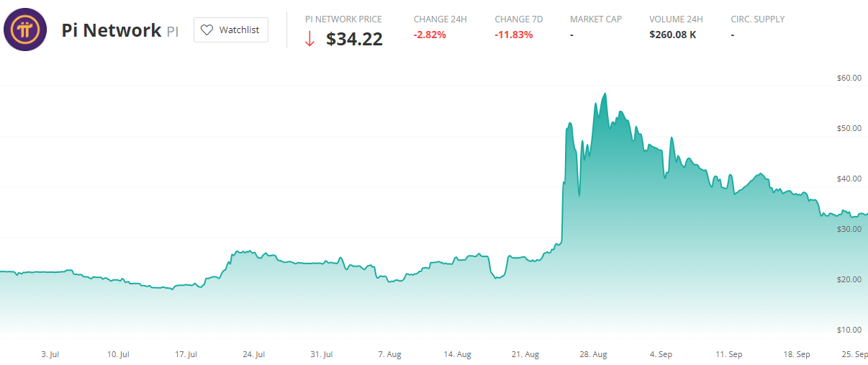Click the $260.08 K volume value
The width and height of the screenshot is (868, 365).
click(672, 35)
